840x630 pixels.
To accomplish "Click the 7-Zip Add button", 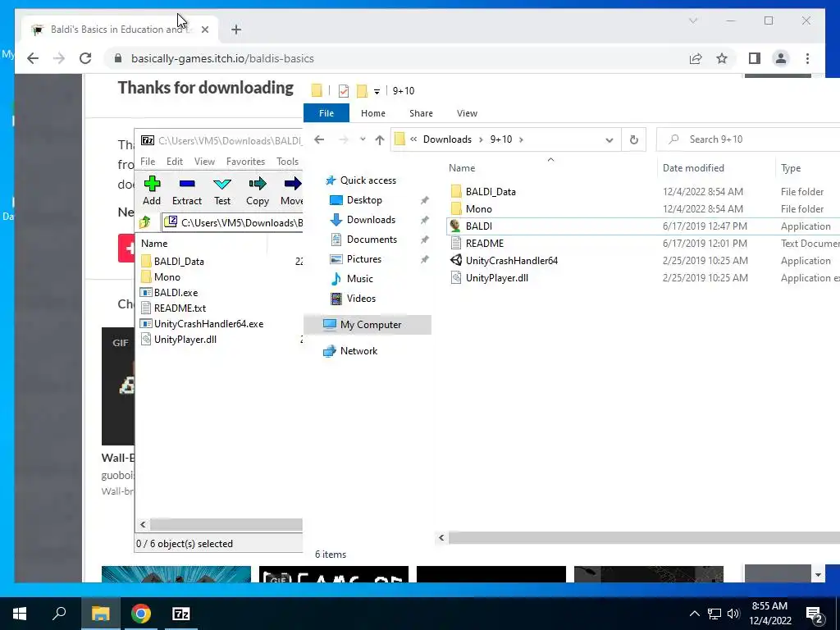I will [x=152, y=191].
